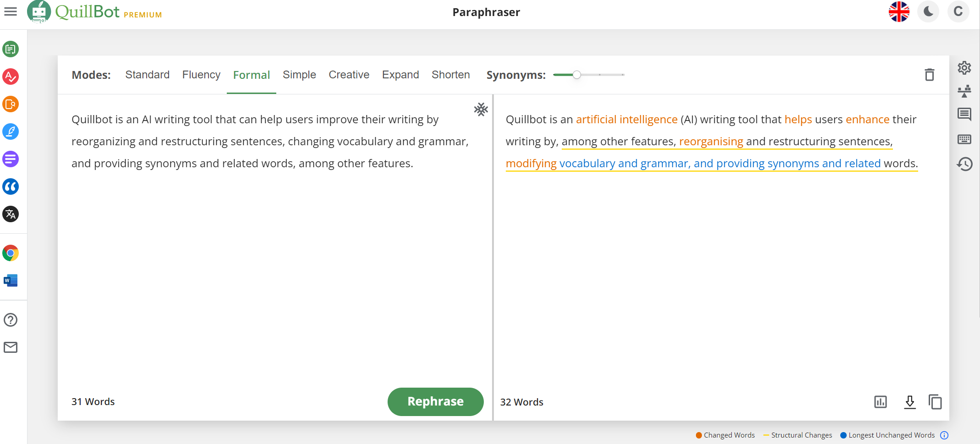The image size is (980, 444).
Task: Click the 'Paraphraser' page title
Action: pyautogui.click(x=486, y=12)
